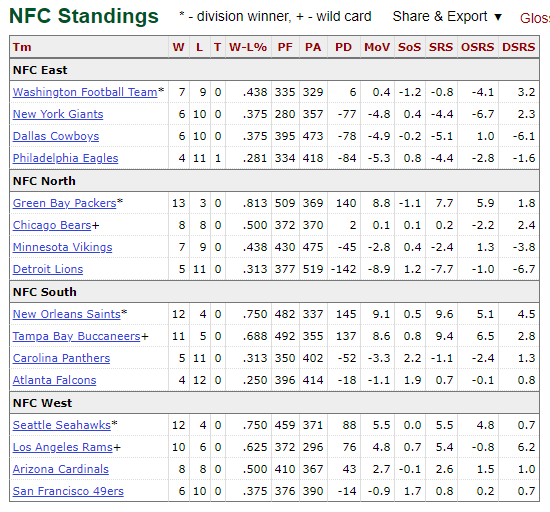550x512 pixels.
Task: Open the San Francisco 49ers link
Action: [68, 491]
